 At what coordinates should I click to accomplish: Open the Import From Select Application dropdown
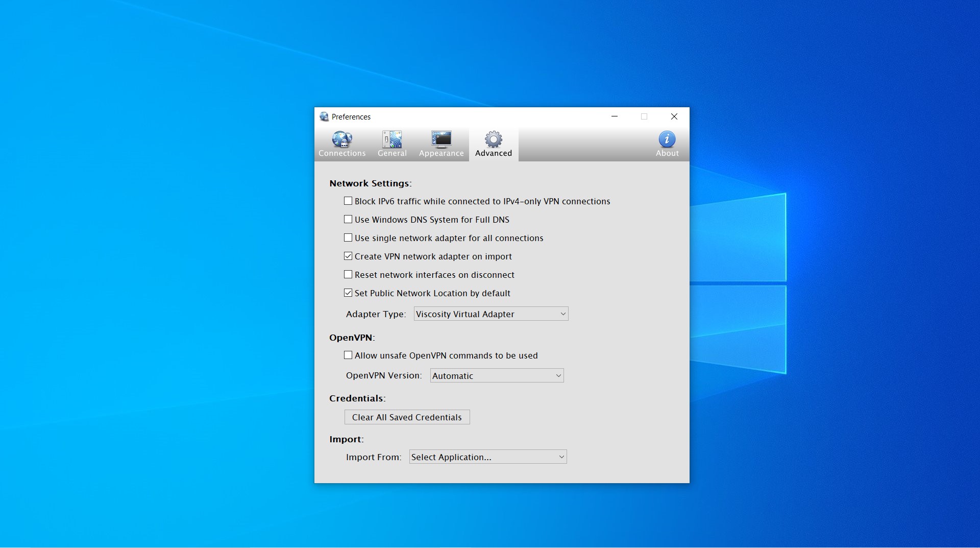(x=488, y=457)
